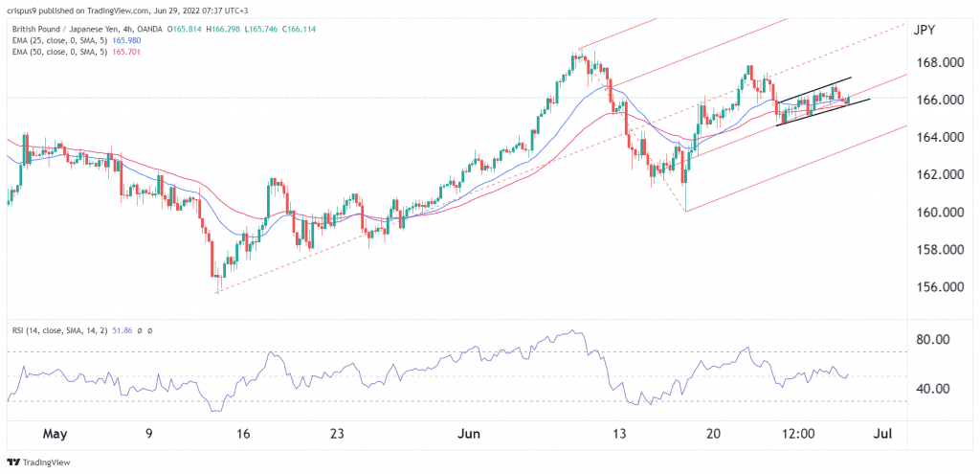Click the 16 date label on time axis
Viewport: 980px width, 474px height.
[x=244, y=434]
